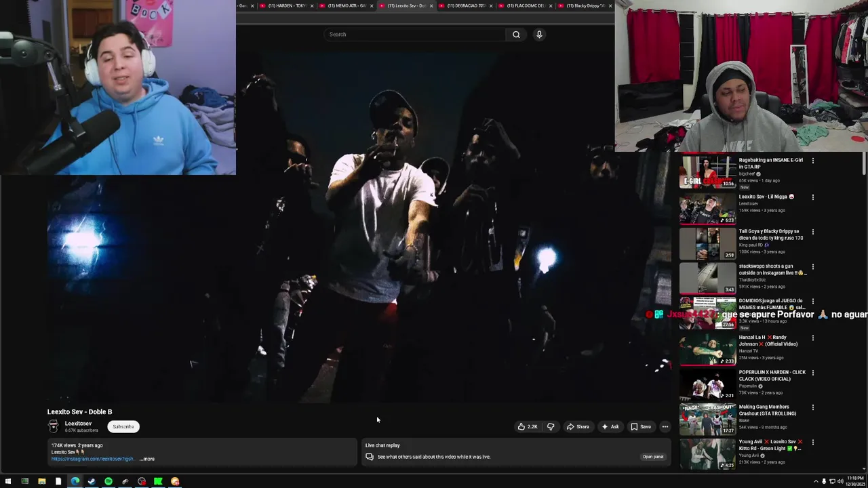Open options menu for Tali Goya video
Viewport: 868px width, 488px height.
[813, 232]
